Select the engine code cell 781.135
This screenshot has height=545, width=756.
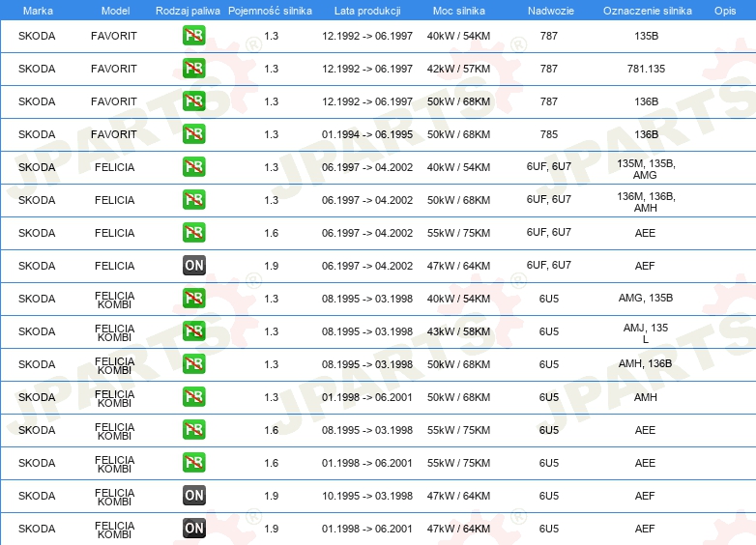(x=646, y=69)
